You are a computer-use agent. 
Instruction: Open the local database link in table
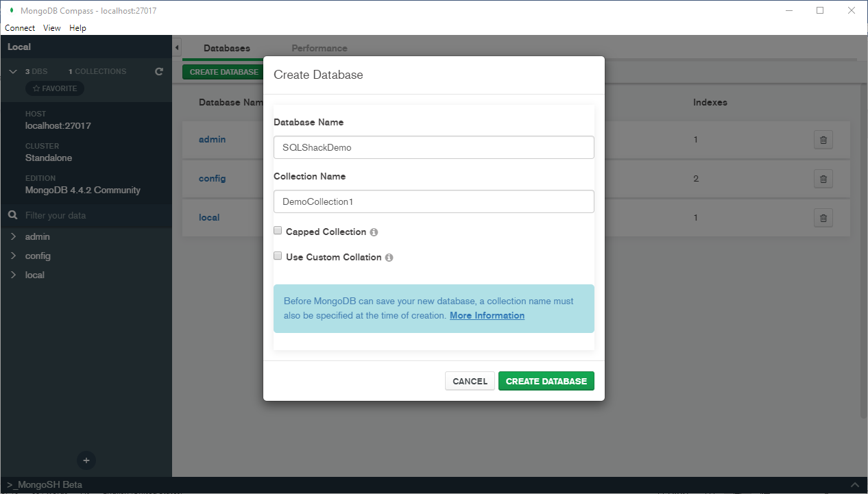(209, 218)
